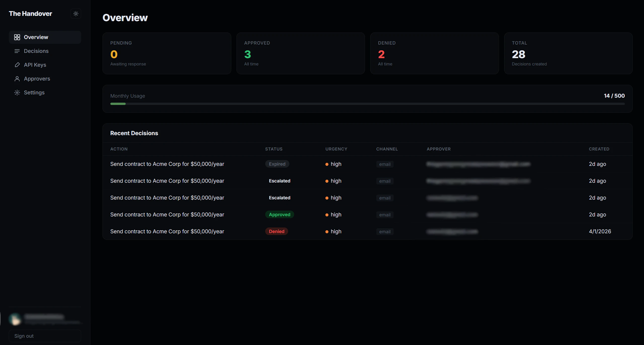Click the Overview grid icon
The image size is (644, 345).
coord(17,37)
